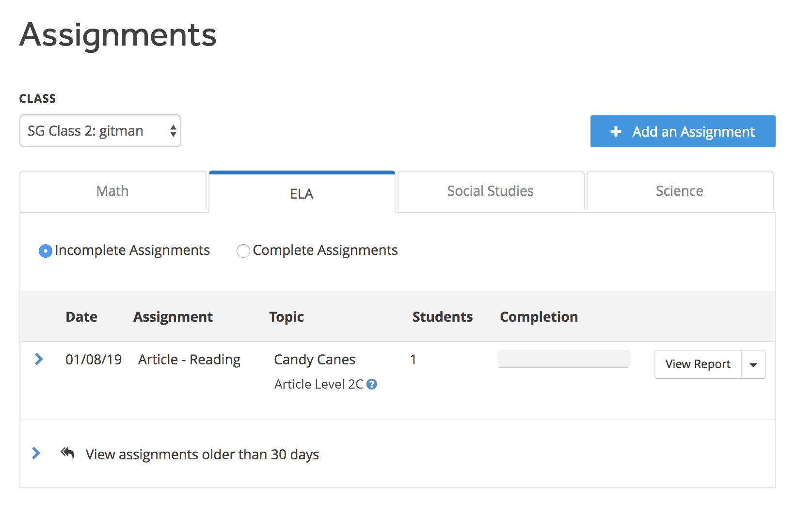Switch to the Science tab
The height and width of the screenshot is (532, 797).
(x=679, y=191)
